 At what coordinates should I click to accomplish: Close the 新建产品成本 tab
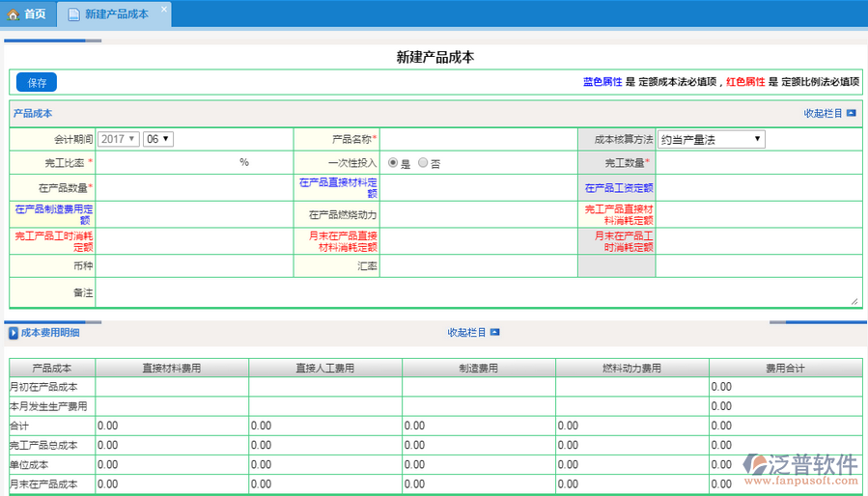coord(163,10)
